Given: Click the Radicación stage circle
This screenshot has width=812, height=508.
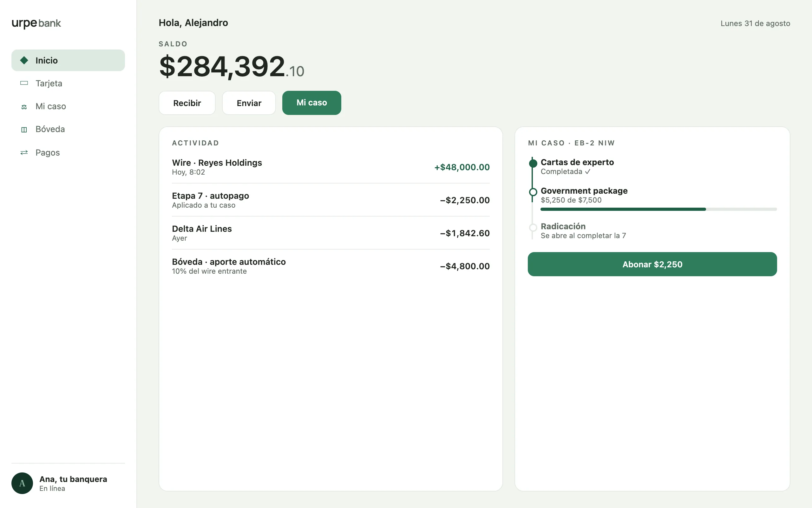Looking at the screenshot, I should [533, 227].
